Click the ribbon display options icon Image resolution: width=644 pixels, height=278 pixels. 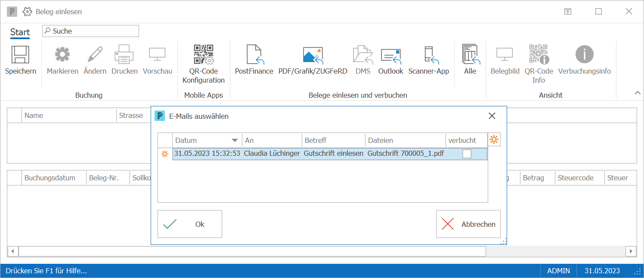tap(568, 12)
